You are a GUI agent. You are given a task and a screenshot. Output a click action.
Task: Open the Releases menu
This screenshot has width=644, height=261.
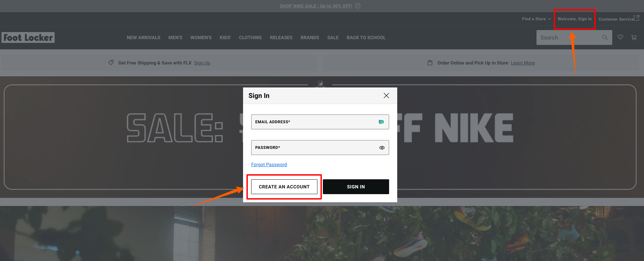click(281, 37)
